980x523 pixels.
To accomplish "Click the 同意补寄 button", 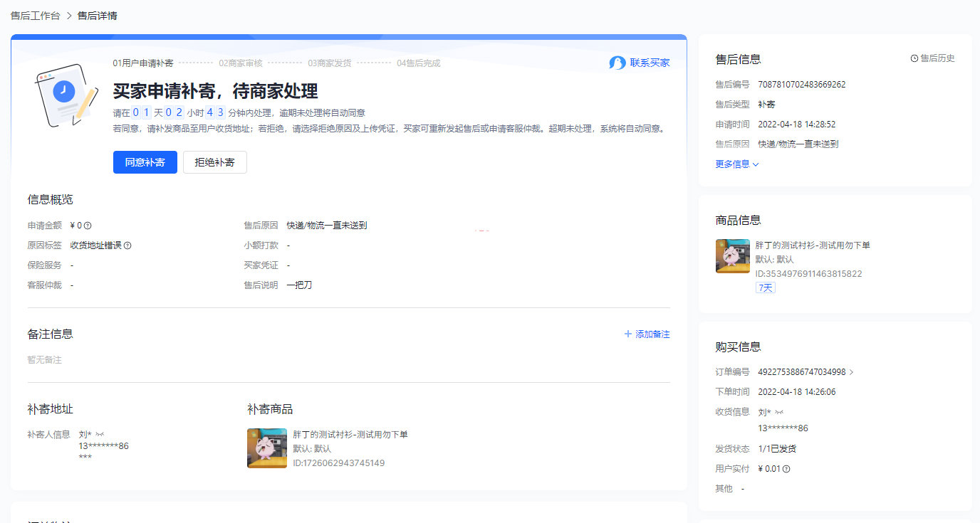I will pyautogui.click(x=145, y=162).
